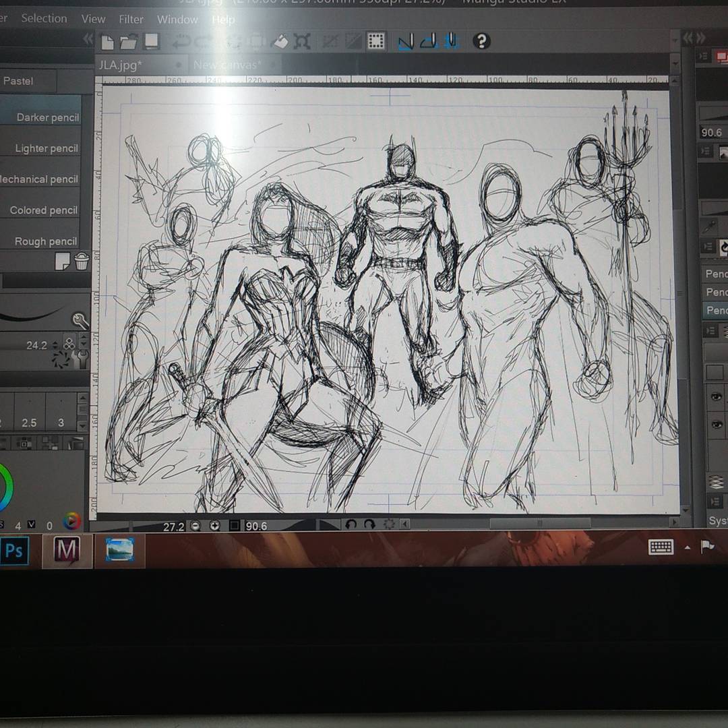Viewport: 728px width, 728px height.
Task: Collapse the left panel with double arrows
Action: coord(88,39)
